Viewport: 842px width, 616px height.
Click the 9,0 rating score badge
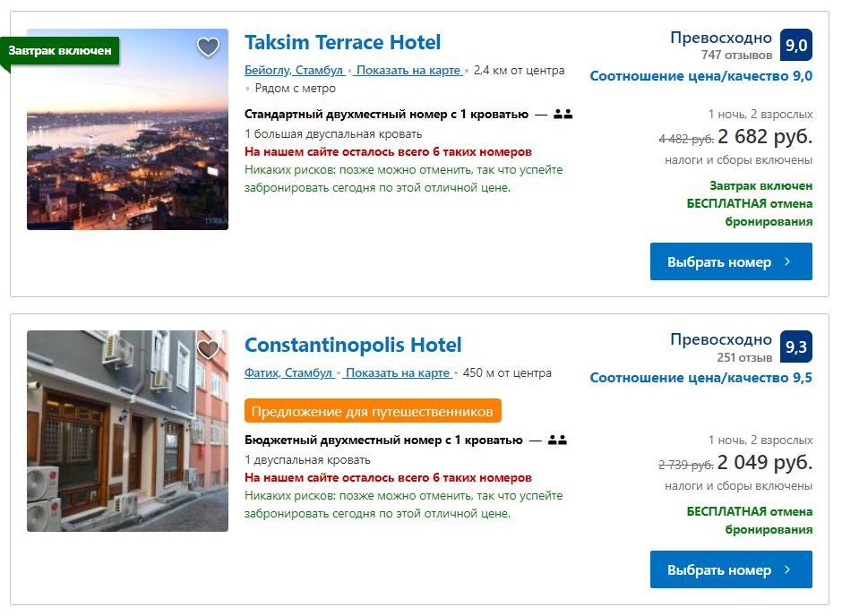(x=795, y=45)
